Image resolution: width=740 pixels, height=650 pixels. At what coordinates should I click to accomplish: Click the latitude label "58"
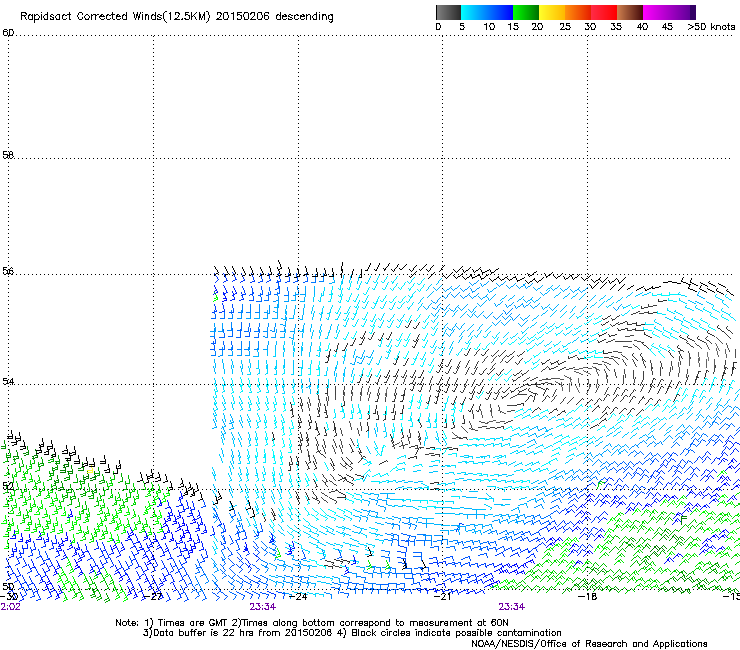coord(8,155)
